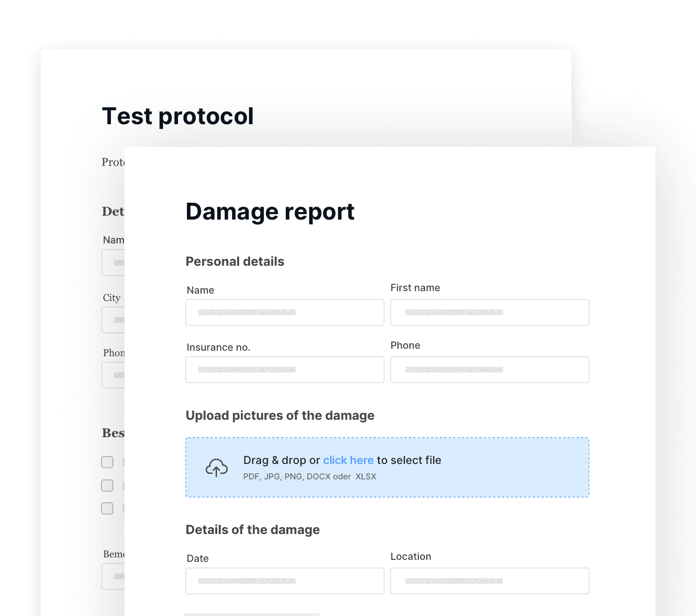This screenshot has width=696, height=616.
Task: Check the third checkbox on the Test protocol
Action: pos(107,508)
